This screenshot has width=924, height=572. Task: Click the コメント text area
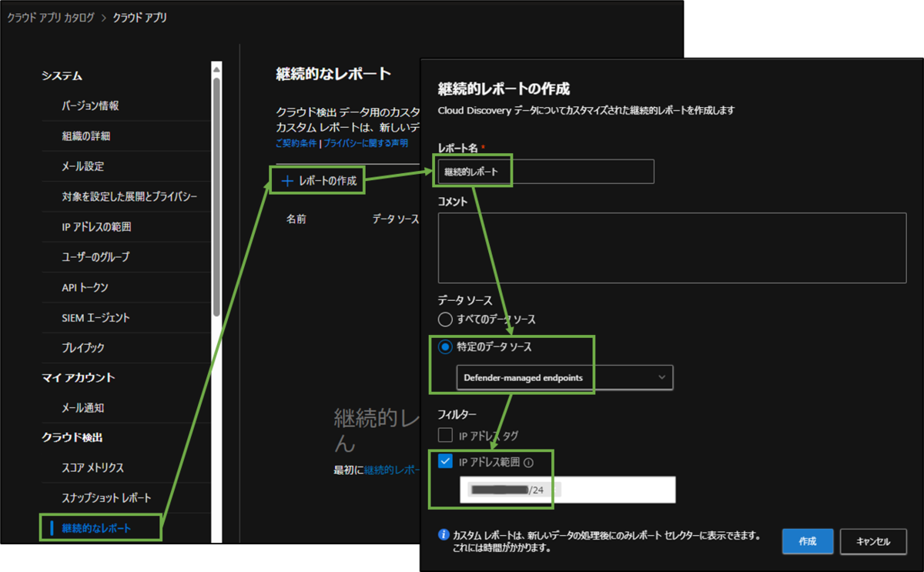click(672, 249)
